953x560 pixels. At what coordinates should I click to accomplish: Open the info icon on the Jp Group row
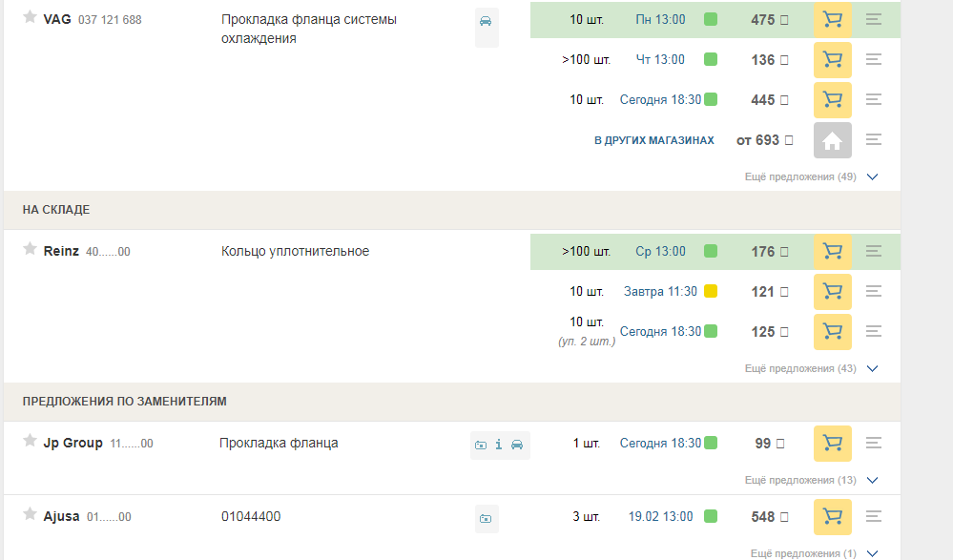(x=499, y=445)
